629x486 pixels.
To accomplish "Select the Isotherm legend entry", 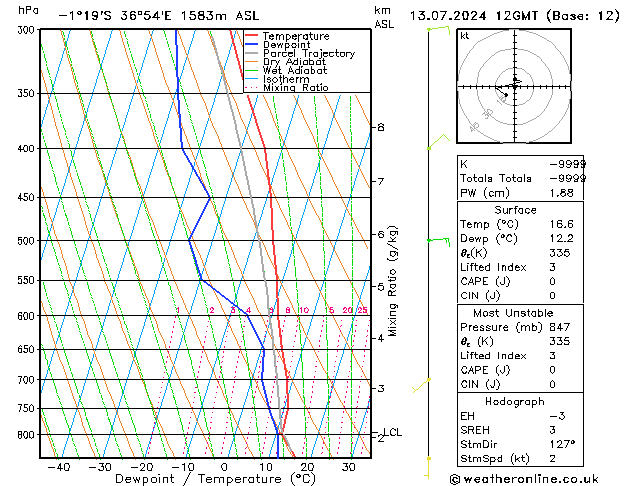I will (x=286, y=80).
